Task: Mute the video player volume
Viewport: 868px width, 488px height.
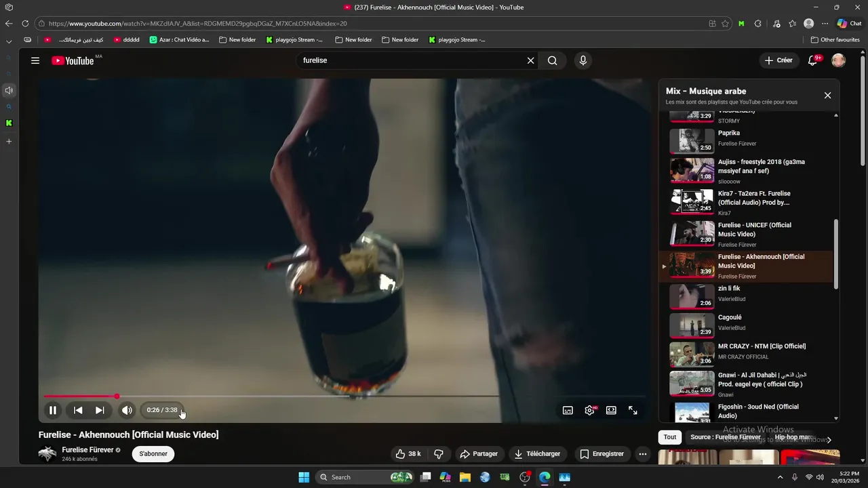Action: [127, 410]
